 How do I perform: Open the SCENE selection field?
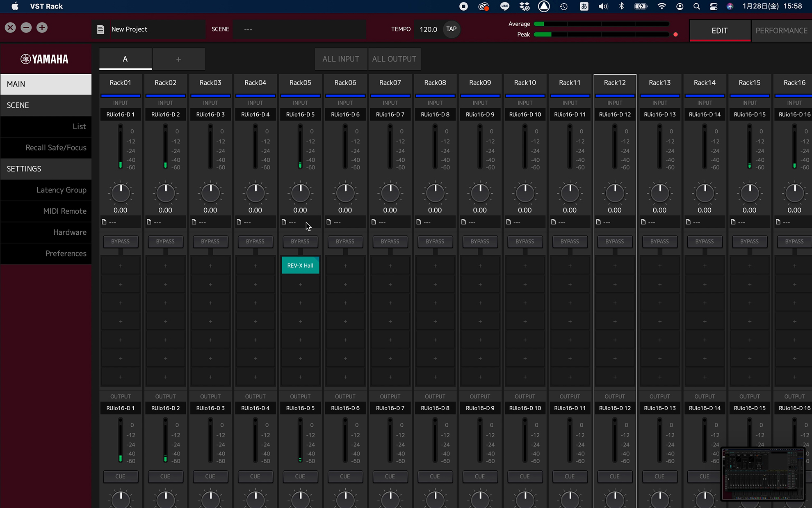(x=299, y=30)
